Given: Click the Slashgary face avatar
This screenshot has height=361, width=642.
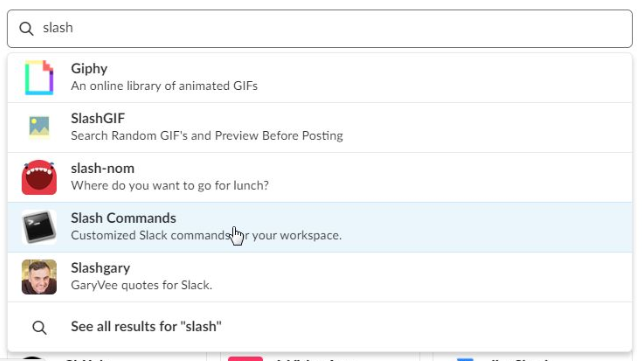Looking at the screenshot, I should pos(39,277).
